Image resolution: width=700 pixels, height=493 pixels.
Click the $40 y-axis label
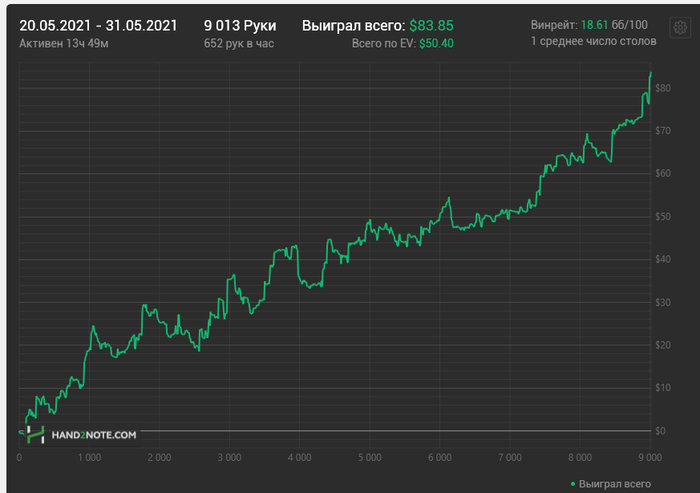pos(663,259)
